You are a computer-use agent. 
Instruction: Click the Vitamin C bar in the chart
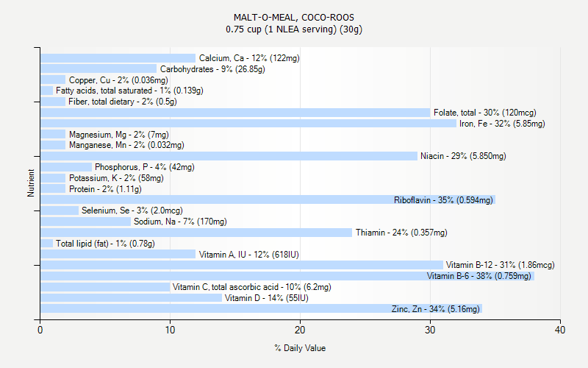click(x=105, y=287)
